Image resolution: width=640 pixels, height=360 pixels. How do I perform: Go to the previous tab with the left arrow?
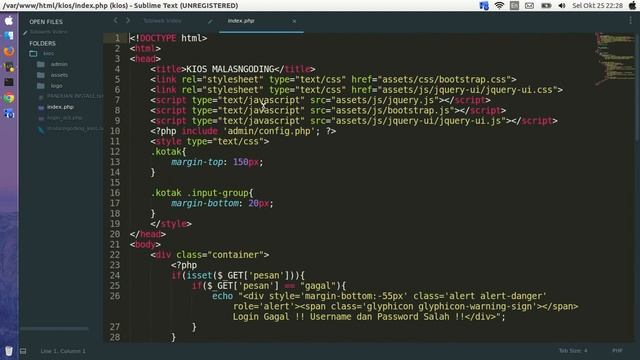[116, 20]
